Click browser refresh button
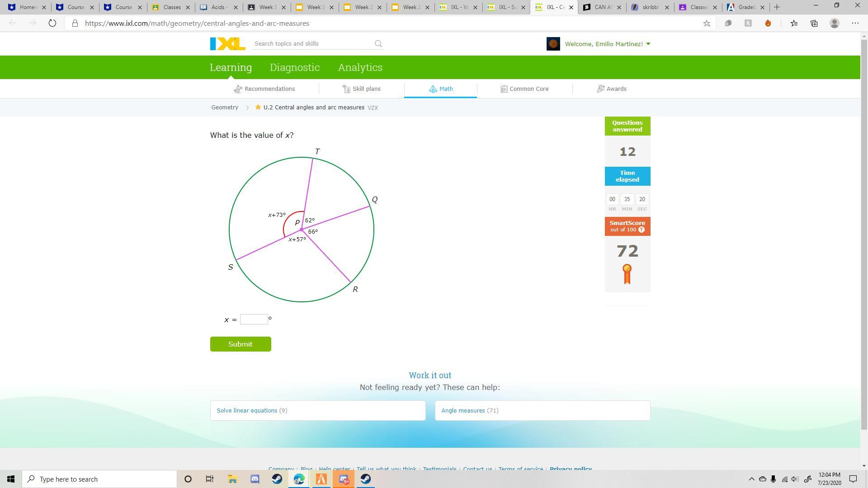Screen dimensions: 868x488 pos(52,23)
